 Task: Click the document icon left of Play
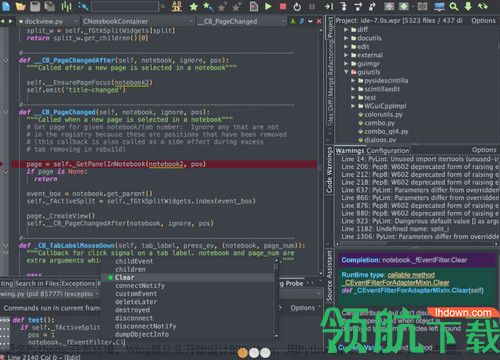[254, 6]
